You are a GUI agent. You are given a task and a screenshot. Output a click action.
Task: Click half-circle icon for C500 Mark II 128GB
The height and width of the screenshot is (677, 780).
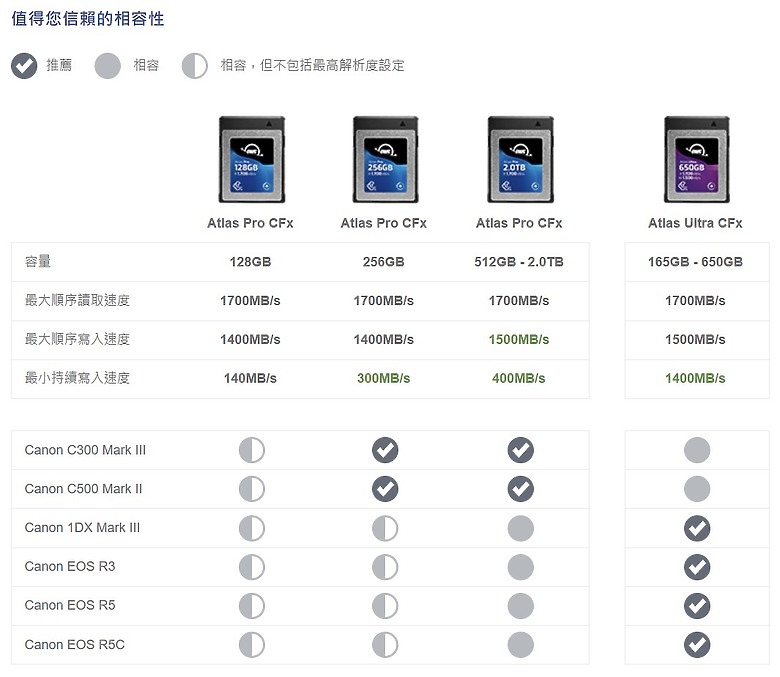tap(252, 489)
